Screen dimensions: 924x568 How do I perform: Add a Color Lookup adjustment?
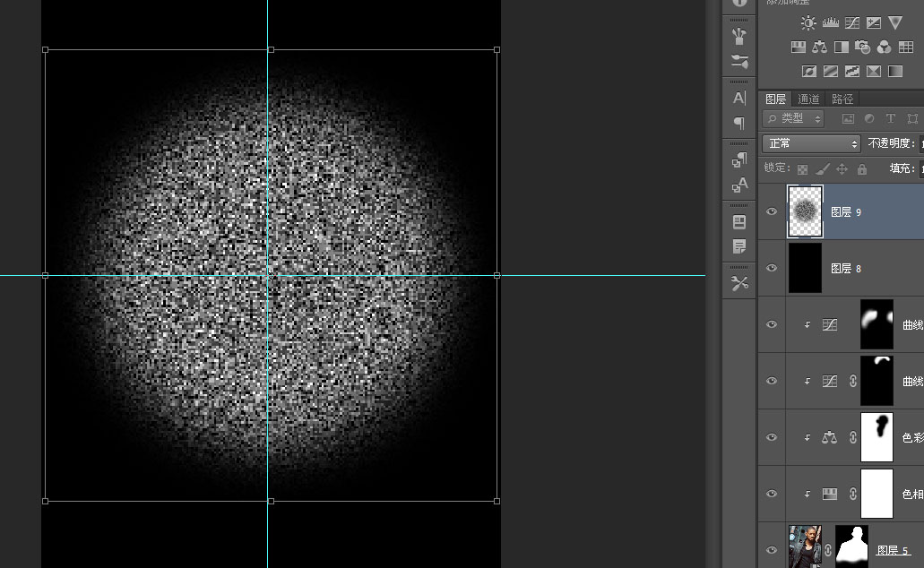coord(906,47)
